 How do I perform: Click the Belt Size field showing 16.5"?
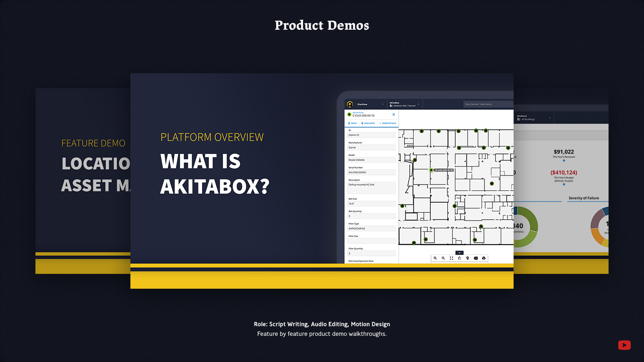(x=372, y=204)
